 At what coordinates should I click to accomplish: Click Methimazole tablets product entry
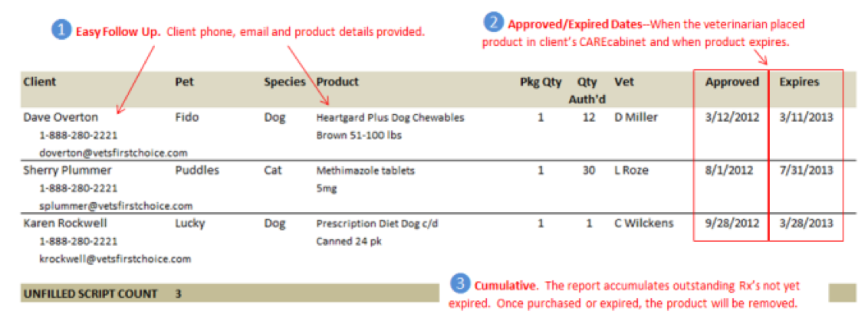point(365,170)
